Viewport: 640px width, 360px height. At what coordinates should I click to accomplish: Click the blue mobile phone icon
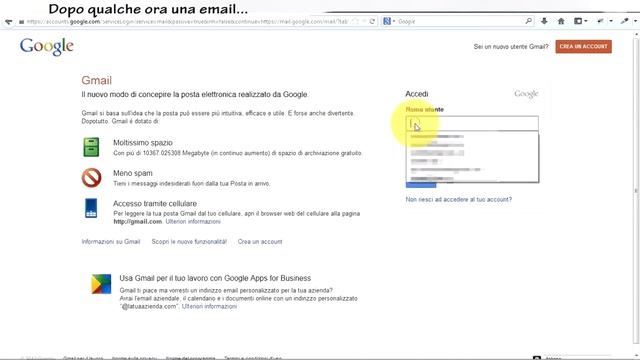click(x=91, y=208)
